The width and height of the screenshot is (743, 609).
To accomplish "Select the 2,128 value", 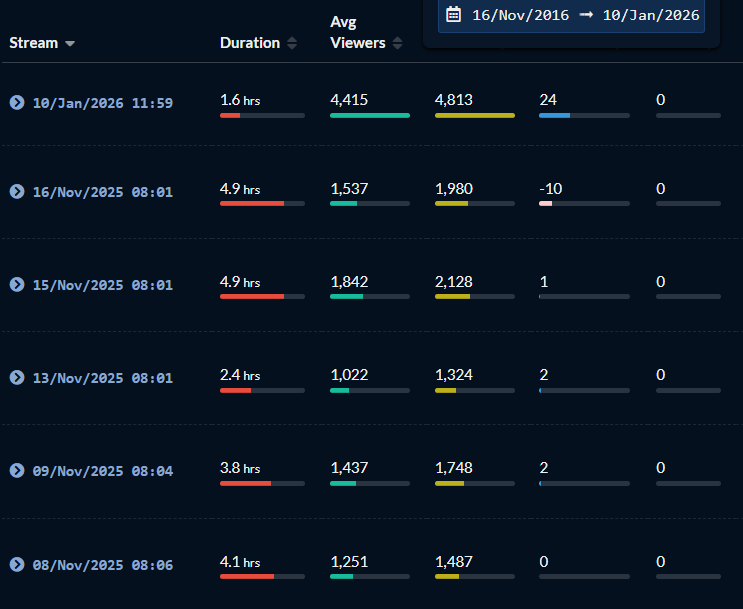I will pos(454,282).
